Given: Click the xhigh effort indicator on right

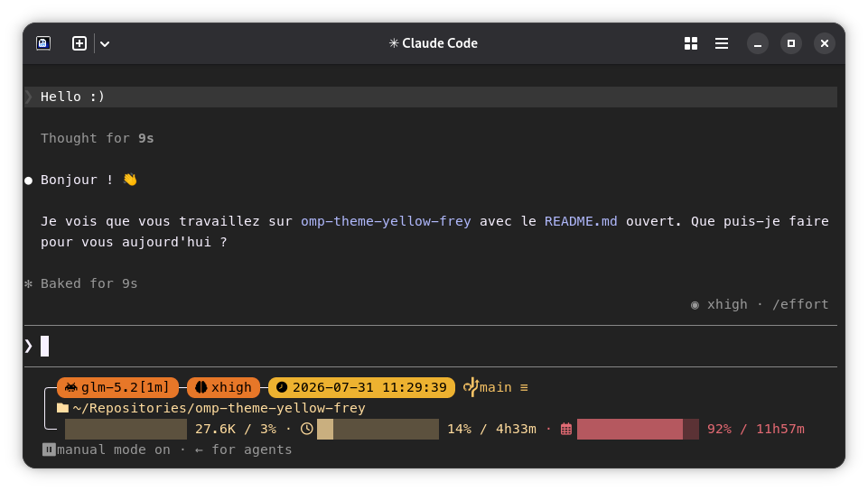Looking at the screenshot, I should tap(719, 304).
